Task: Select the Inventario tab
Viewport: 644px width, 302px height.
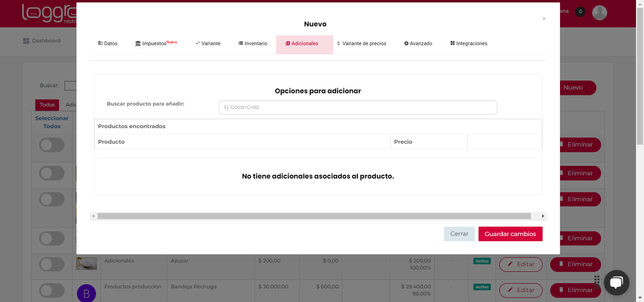Action: point(253,43)
